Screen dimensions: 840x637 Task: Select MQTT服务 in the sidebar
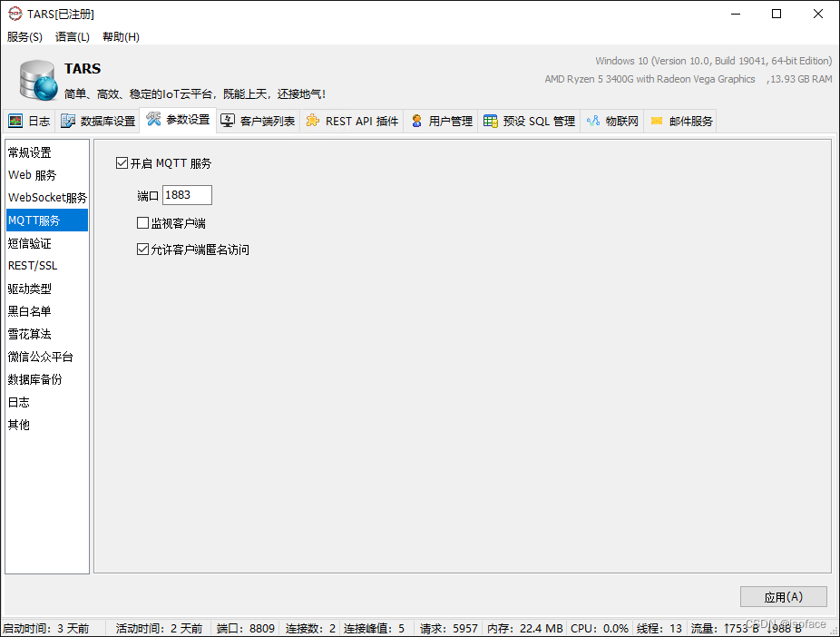pos(46,220)
